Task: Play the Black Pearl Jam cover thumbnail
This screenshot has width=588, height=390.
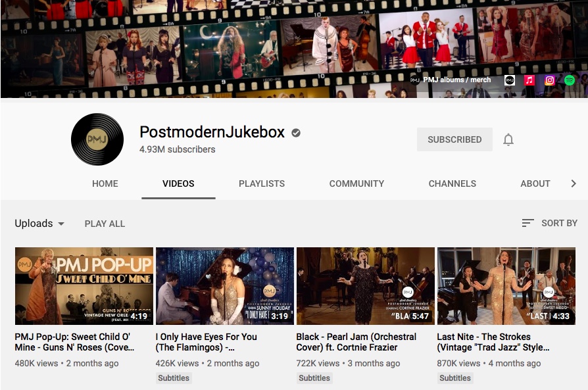Action: pos(365,285)
